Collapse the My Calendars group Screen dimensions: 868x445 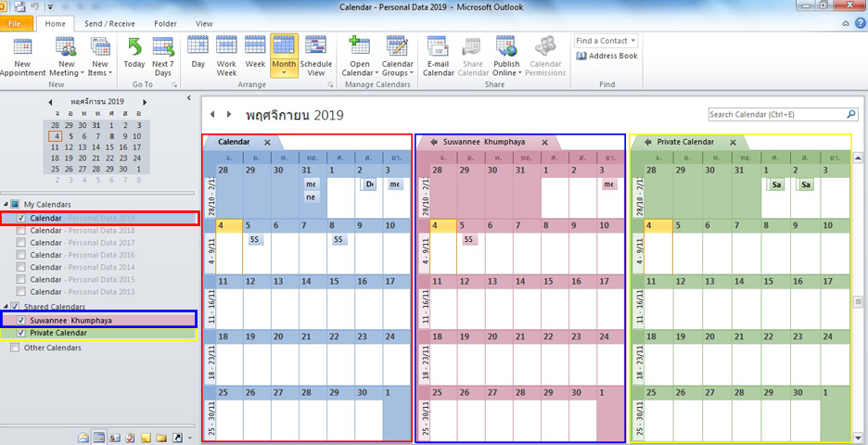pos(6,204)
